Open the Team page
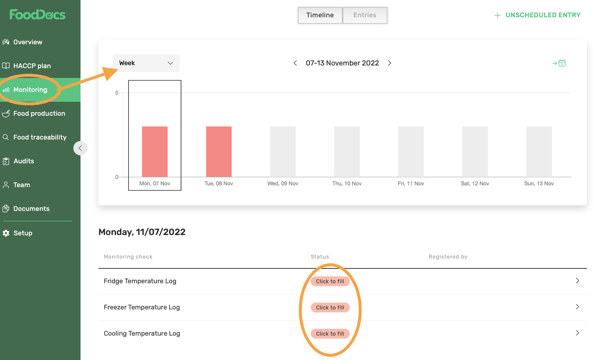 [x=21, y=185]
